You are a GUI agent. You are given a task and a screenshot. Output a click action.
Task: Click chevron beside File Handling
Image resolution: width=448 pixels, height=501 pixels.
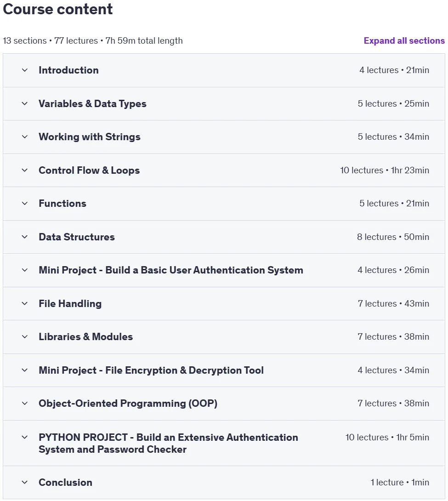click(x=25, y=303)
